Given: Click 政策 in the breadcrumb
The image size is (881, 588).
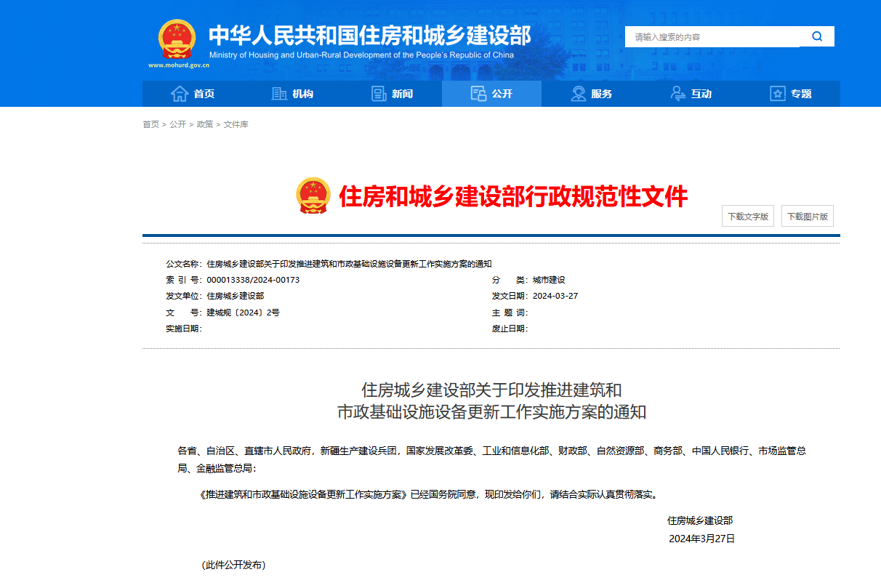Looking at the screenshot, I should 205,124.
